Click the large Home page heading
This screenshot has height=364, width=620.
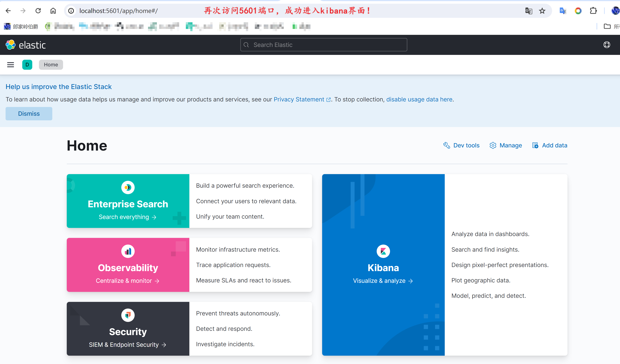87,146
